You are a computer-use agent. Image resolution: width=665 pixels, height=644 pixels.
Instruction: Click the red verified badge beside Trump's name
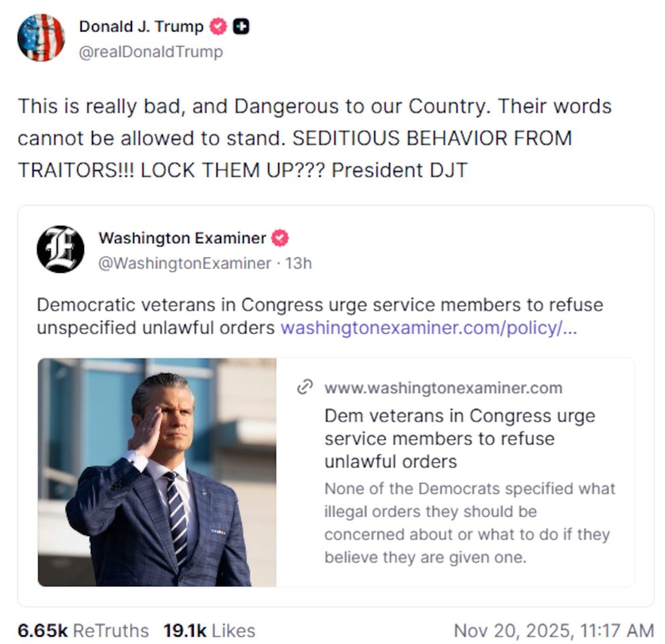click(x=218, y=27)
